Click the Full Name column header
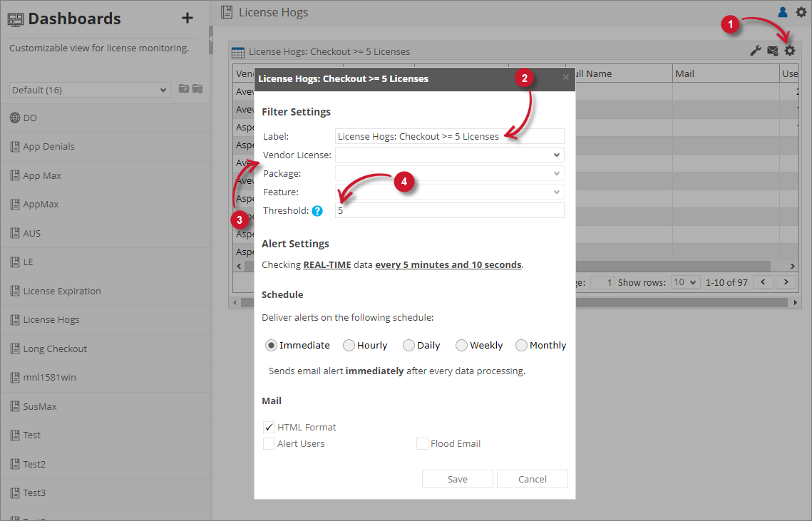 [624, 73]
